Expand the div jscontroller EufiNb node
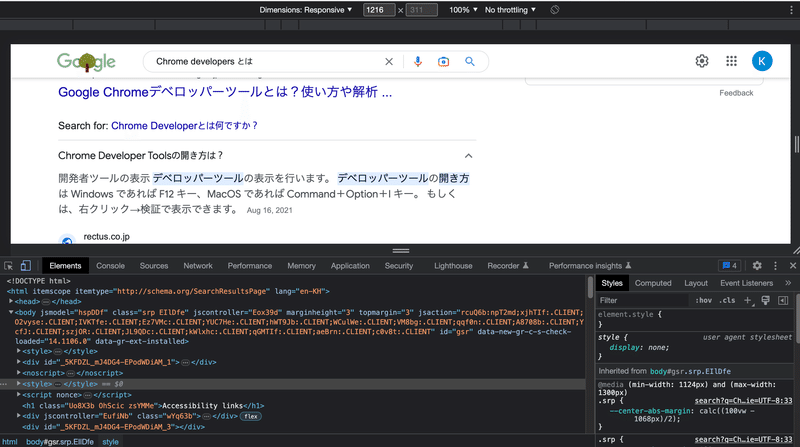 (x=19, y=416)
